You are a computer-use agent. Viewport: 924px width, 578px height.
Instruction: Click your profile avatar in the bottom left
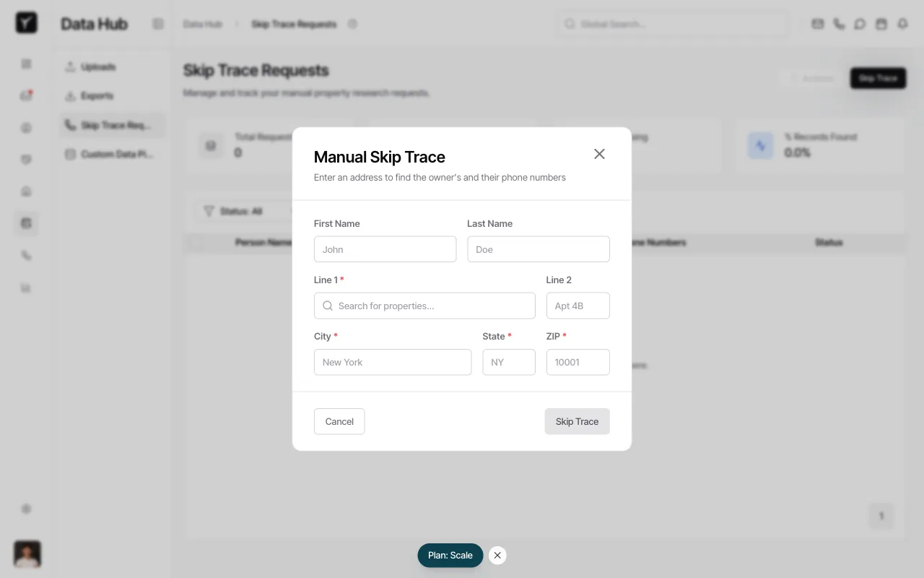point(27,554)
